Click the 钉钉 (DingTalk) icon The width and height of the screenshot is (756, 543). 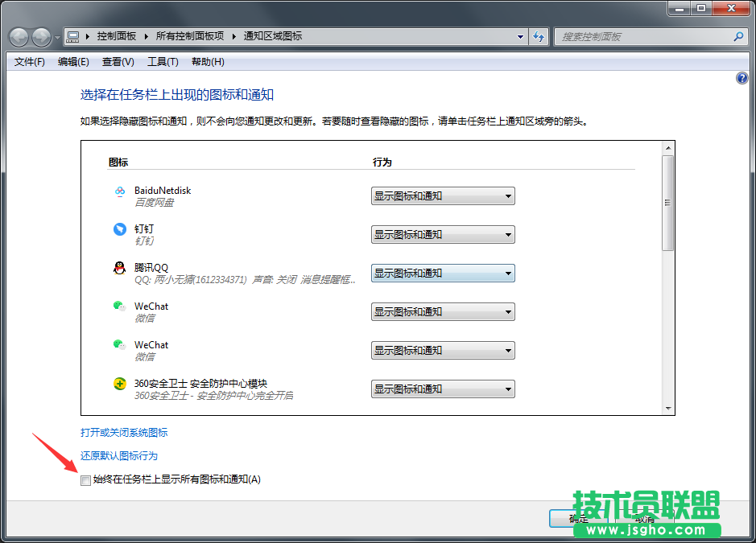(x=119, y=230)
